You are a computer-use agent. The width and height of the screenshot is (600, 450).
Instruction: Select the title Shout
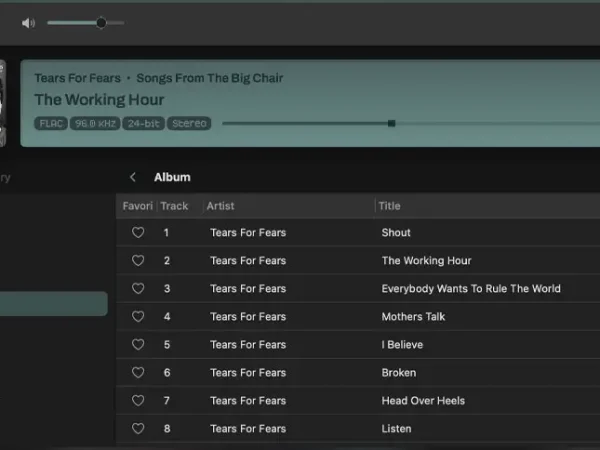point(396,233)
